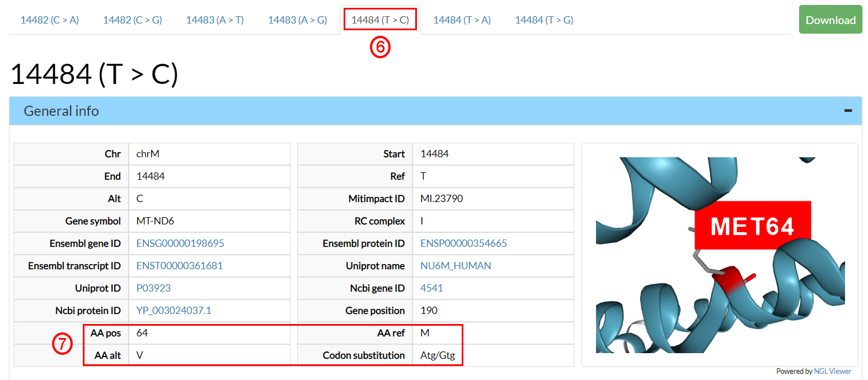This screenshot has height=380, width=868.
Task: Click the YP_003024037.1 protein ID link
Action: (x=173, y=311)
